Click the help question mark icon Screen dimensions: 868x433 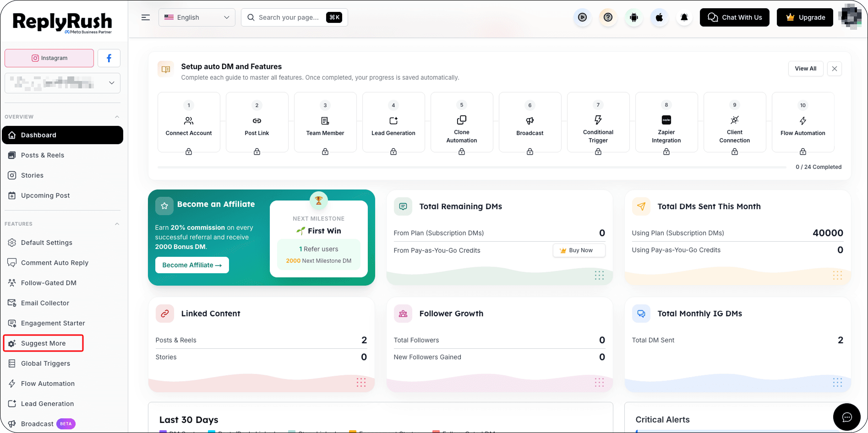click(608, 17)
